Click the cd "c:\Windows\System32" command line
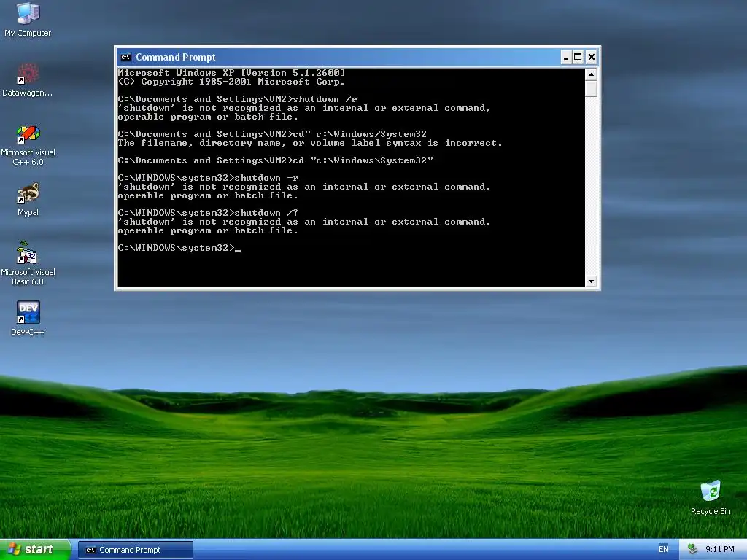Image resolution: width=747 pixels, height=560 pixels. click(275, 160)
